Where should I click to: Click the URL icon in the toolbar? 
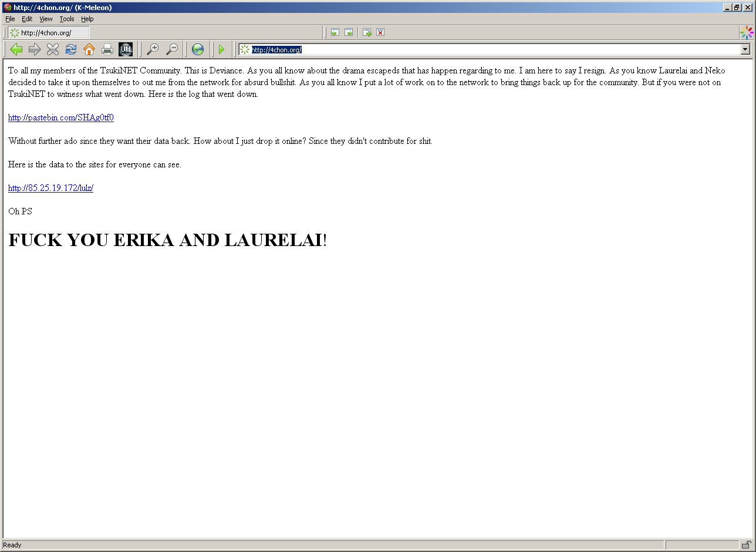[126, 49]
